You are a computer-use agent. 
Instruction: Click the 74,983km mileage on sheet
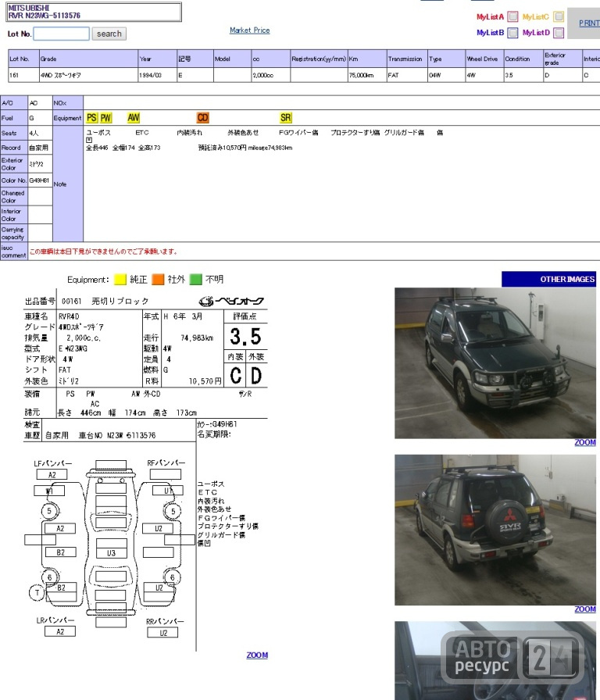197,338
